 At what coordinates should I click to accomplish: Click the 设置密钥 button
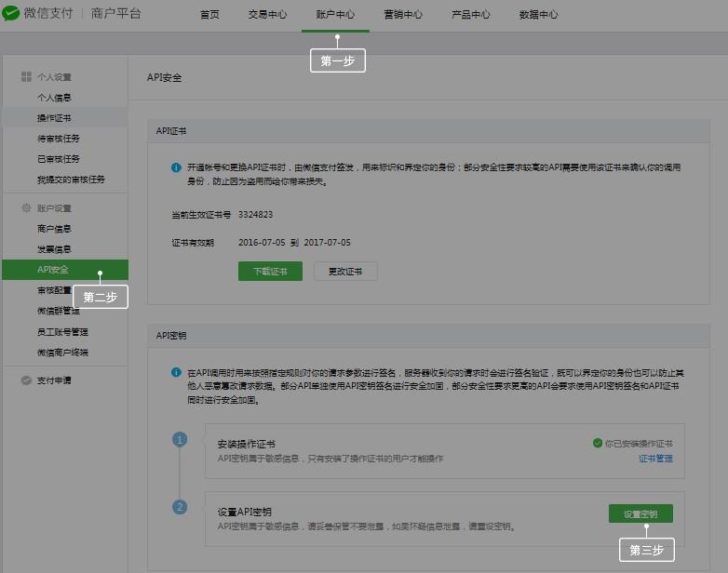(x=640, y=514)
